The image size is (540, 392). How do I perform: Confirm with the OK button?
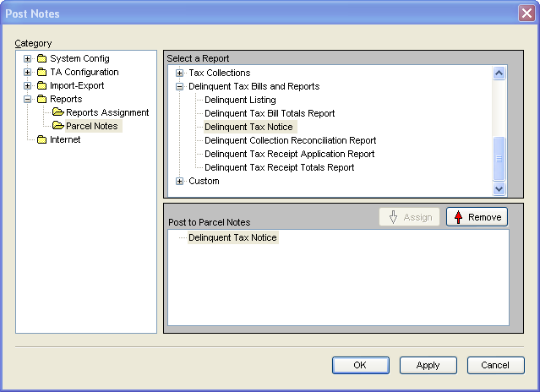pyautogui.click(x=361, y=365)
